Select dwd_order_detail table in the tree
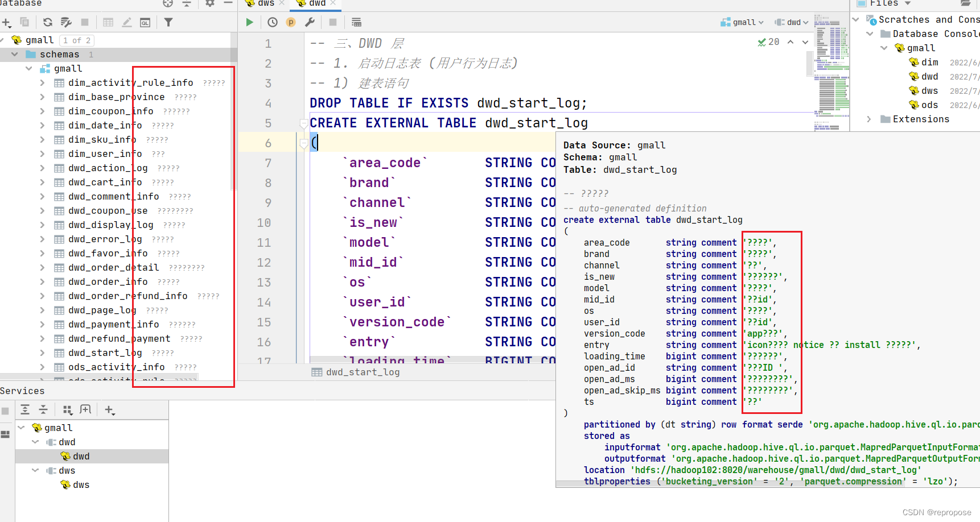The image size is (980, 522). tap(114, 267)
